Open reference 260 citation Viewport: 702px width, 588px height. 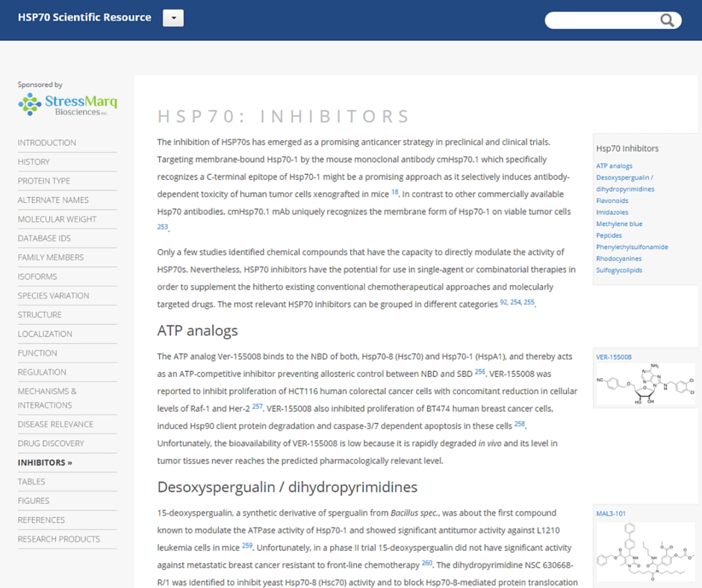click(427, 563)
